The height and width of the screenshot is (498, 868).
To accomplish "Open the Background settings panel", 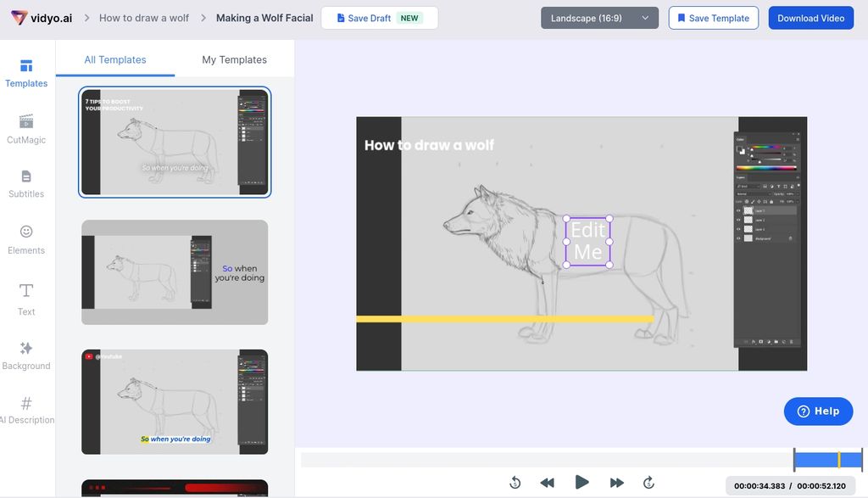I will (26, 356).
